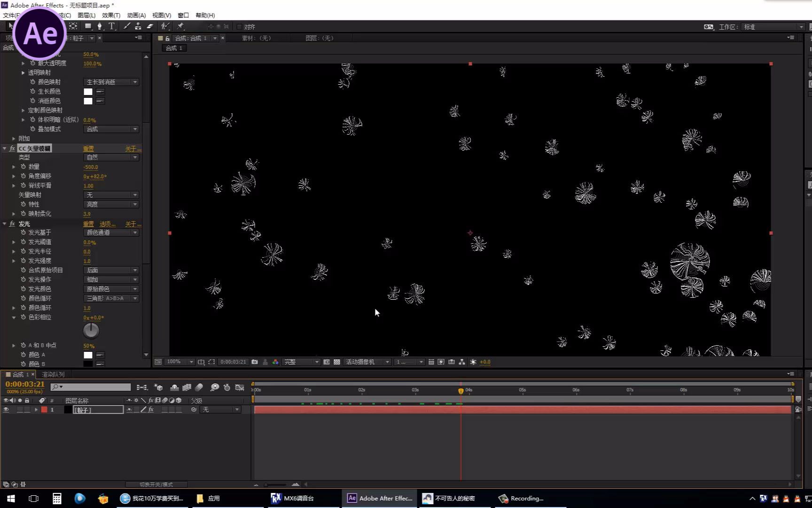Open the 效果(T) menu

click(111, 15)
